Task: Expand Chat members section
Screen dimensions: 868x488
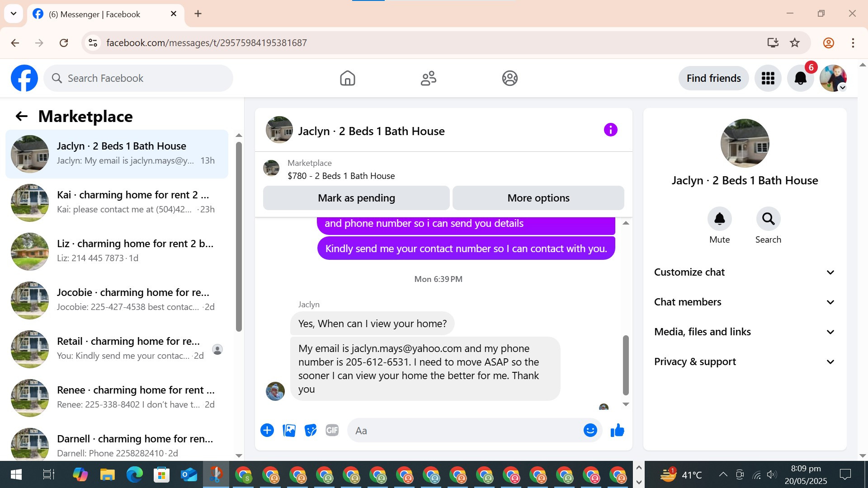Action: click(x=744, y=302)
